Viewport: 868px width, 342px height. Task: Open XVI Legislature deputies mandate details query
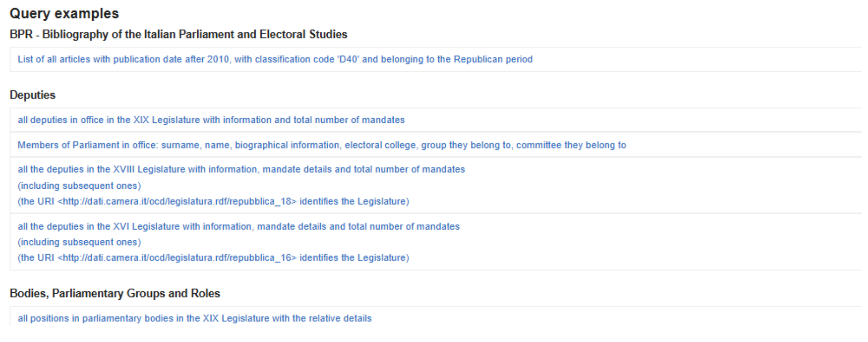coord(238,226)
